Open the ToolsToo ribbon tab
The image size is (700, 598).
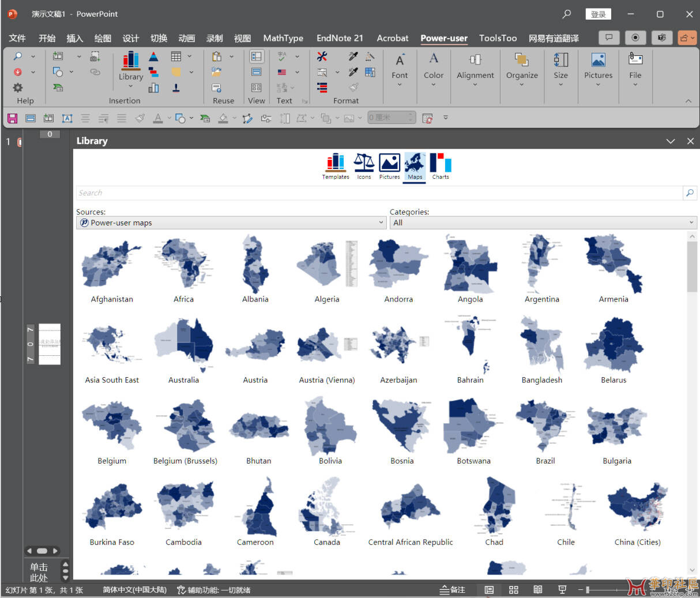[x=498, y=38]
